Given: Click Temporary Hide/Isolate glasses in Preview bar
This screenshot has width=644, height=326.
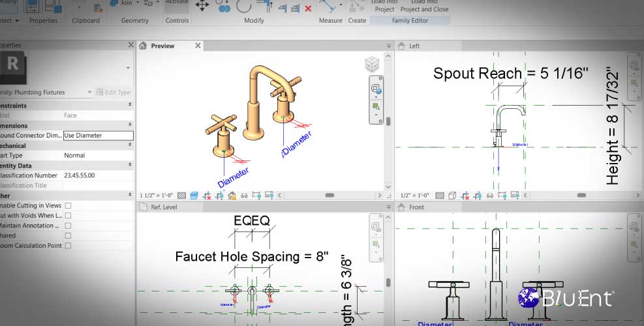Looking at the screenshot, I should (244, 196).
